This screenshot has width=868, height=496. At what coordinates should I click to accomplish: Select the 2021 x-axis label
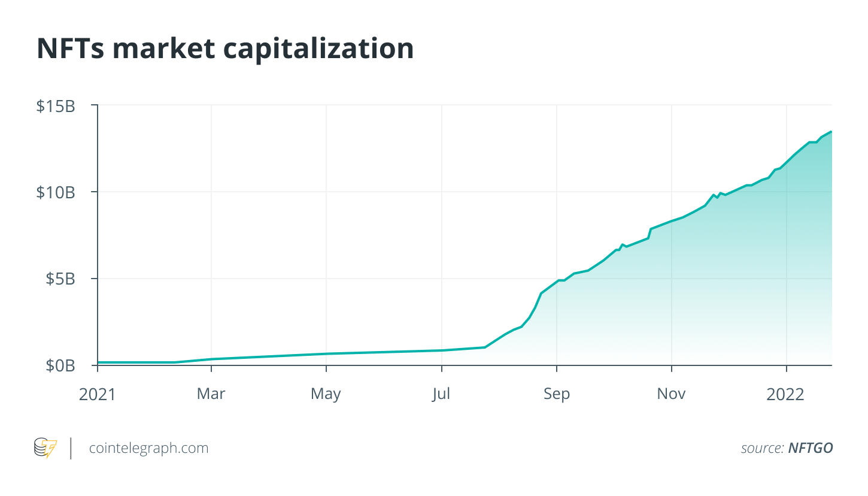pos(97,394)
